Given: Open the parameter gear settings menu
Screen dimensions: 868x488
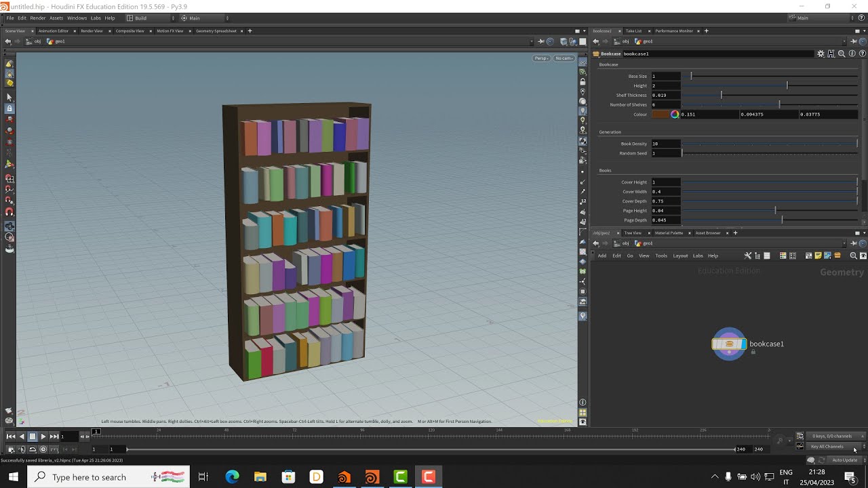Looking at the screenshot, I should coord(821,54).
